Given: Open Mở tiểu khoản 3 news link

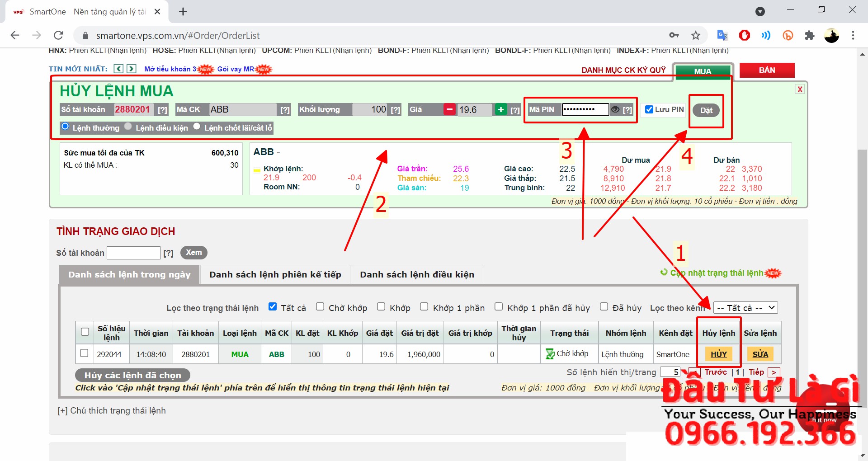Looking at the screenshot, I should coord(170,69).
